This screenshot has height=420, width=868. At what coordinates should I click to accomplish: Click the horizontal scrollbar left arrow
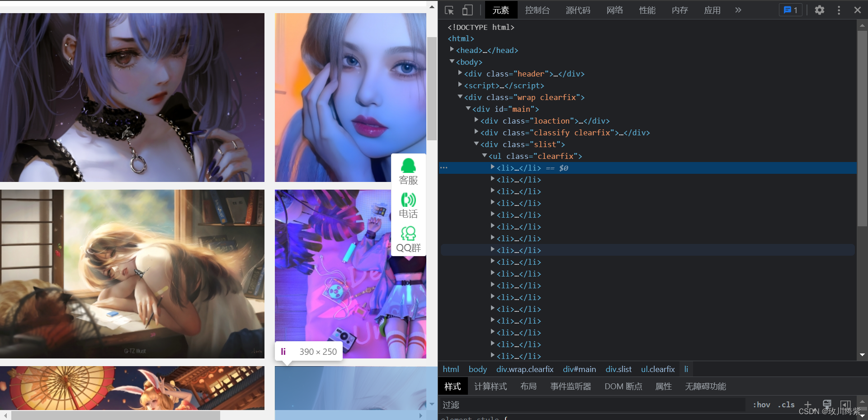(5, 415)
